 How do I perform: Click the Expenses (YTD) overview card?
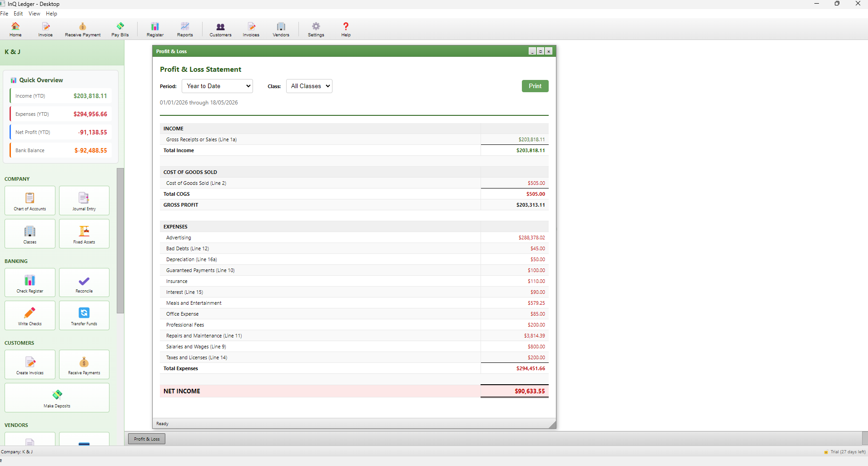(x=60, y=114)
